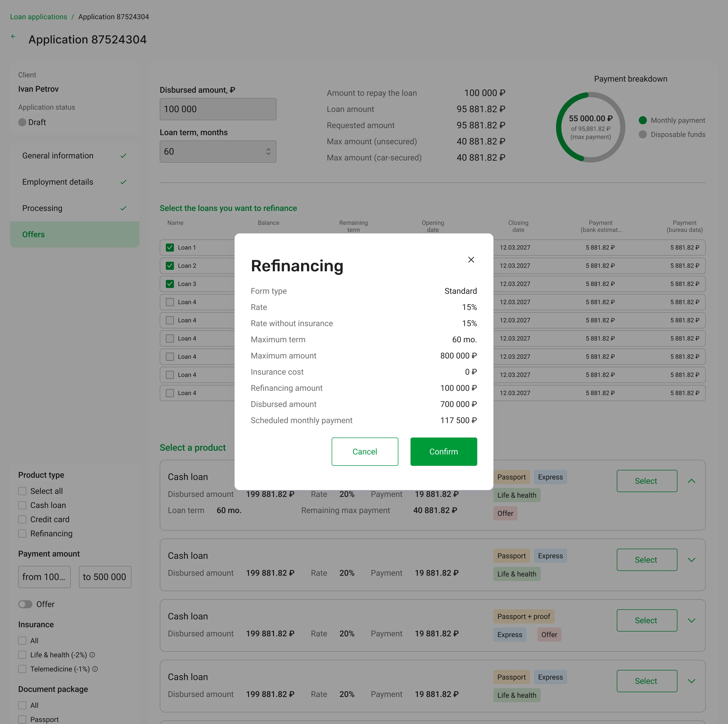Click Offer tag on first Cash loan

tap(505, 514)
